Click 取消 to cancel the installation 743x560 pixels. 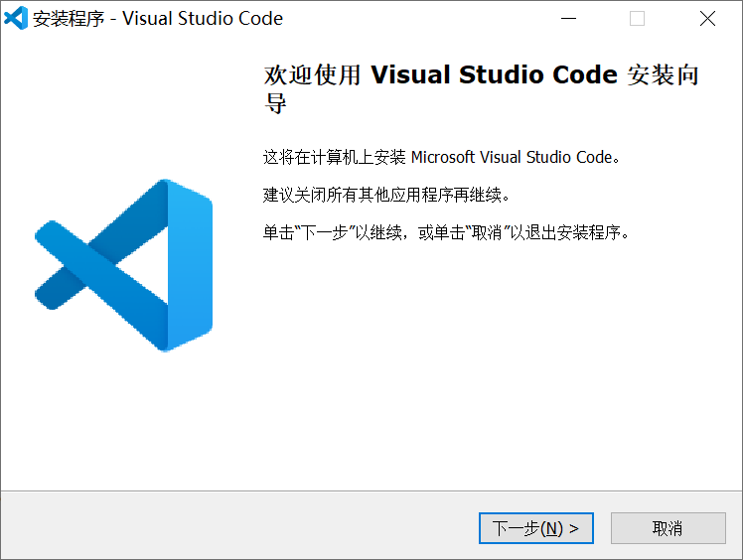click(668, 528)
